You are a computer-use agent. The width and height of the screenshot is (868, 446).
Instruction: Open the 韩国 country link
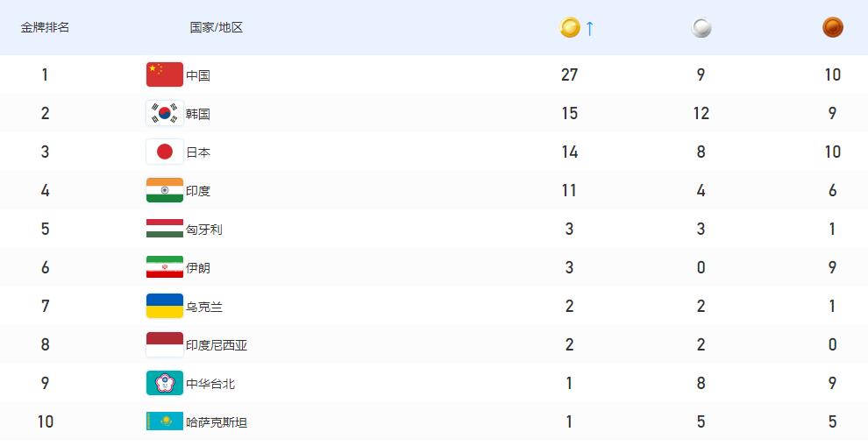tap(198, 114)
